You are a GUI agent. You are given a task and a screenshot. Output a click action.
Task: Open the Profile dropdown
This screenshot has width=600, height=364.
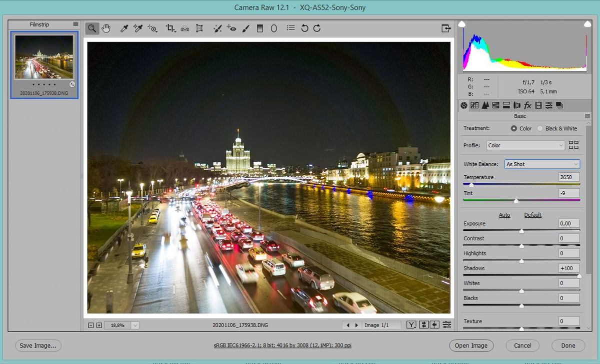click(525, 145)
